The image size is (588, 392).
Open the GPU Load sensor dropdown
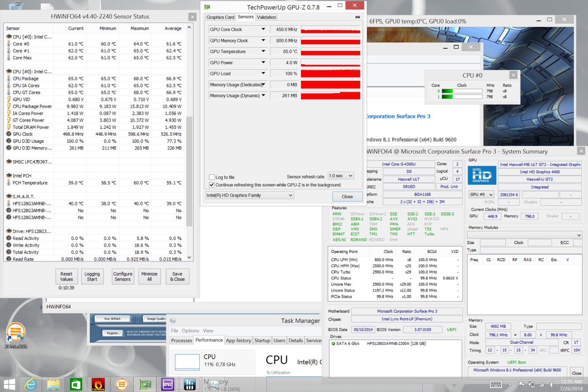[x=263, y=73]
